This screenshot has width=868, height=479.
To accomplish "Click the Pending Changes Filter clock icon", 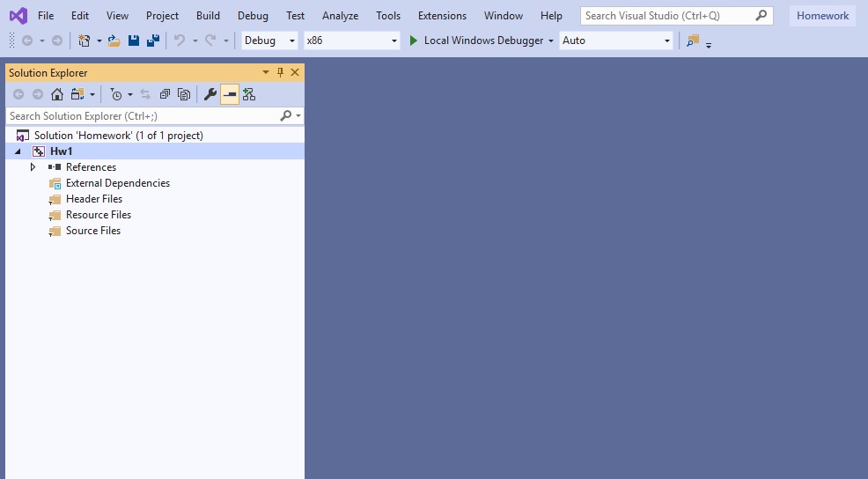I will point(115,95).
